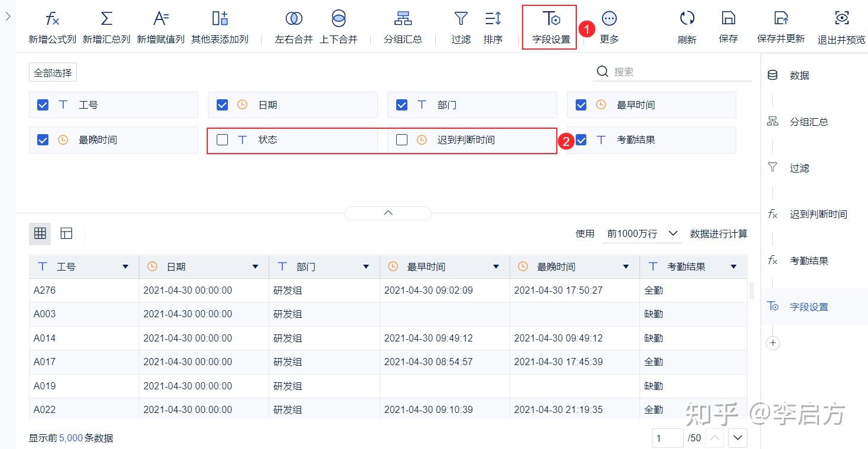Open the 更多 ellipsis menu
This screenshot has height=449, width=868.
pyautogui.click(x=609, y=19)
